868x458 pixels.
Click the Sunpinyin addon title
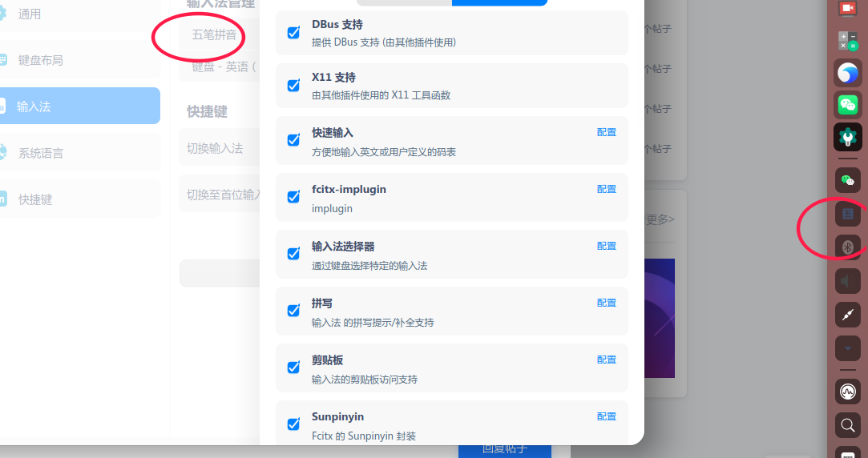337,416
